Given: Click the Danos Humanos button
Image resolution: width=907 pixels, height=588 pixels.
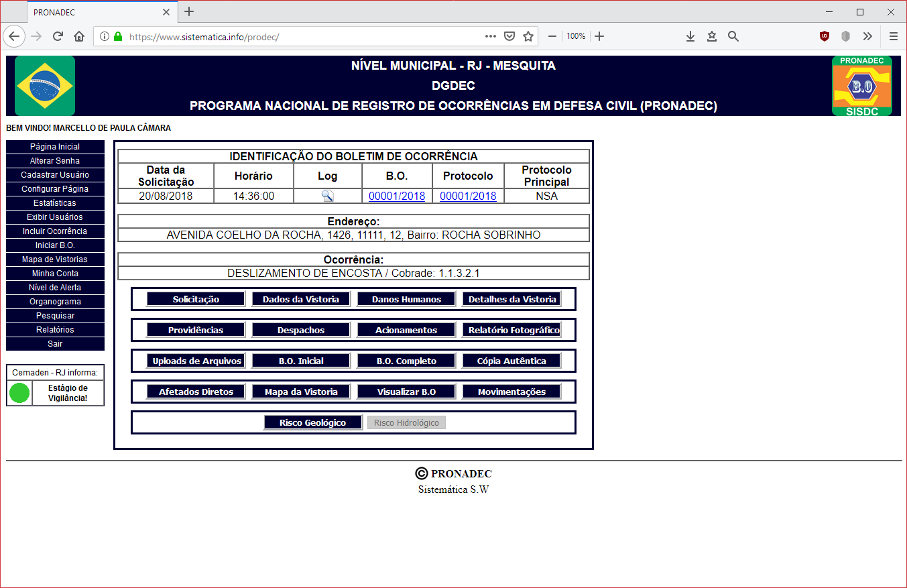Looking at the screenshot, I should pyautogui.click(x=406, y=300).
